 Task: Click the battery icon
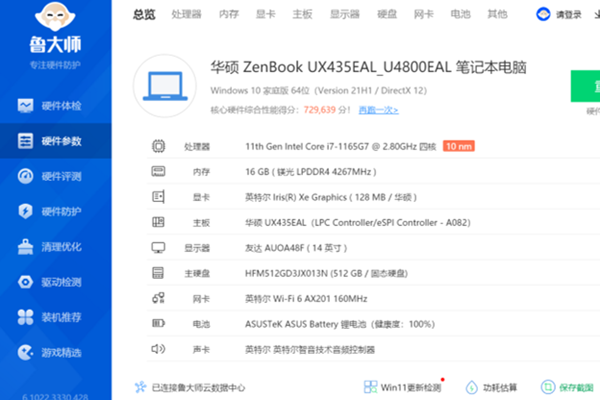[x=158, y=323]
